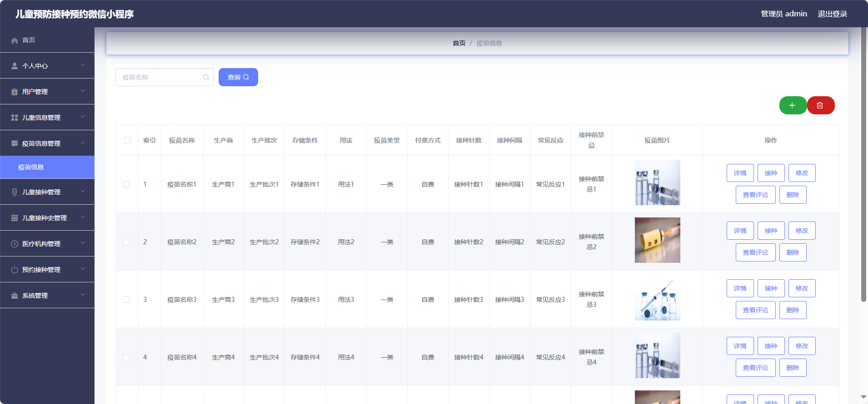Click 详情 button for 疫苗名称4
Viewport: 868px width, 404px height.
[x=740, y=346]
